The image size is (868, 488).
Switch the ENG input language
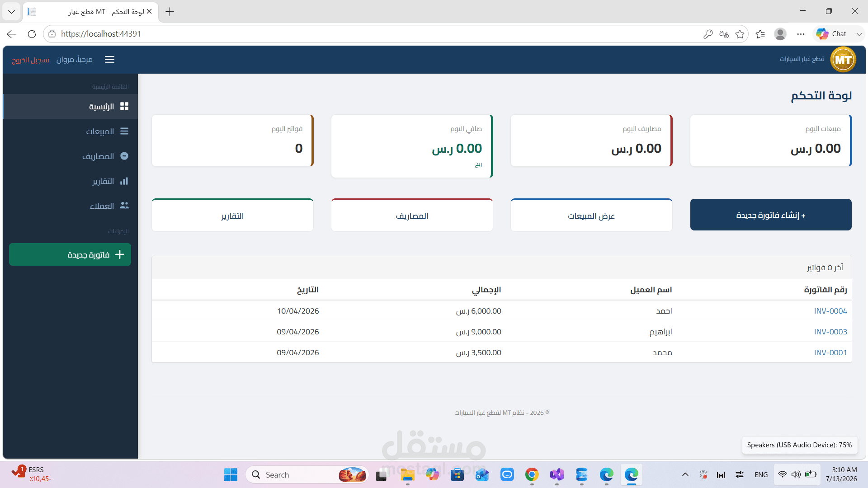(761, 475)
